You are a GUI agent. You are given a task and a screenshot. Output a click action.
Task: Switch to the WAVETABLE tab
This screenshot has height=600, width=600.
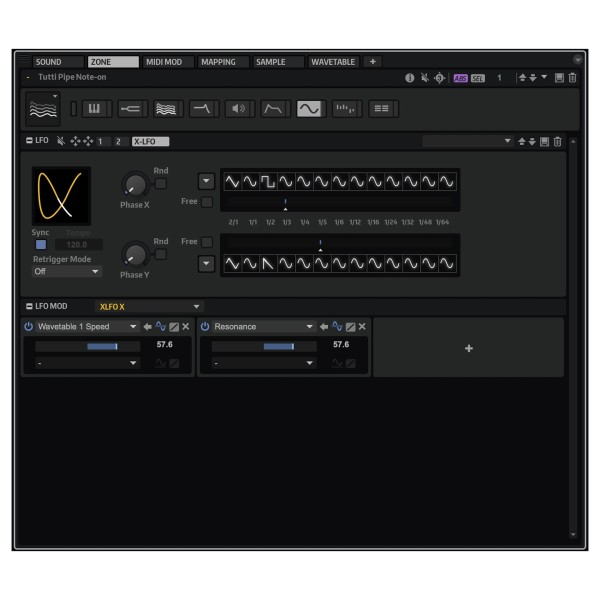(x=333, y=62)
